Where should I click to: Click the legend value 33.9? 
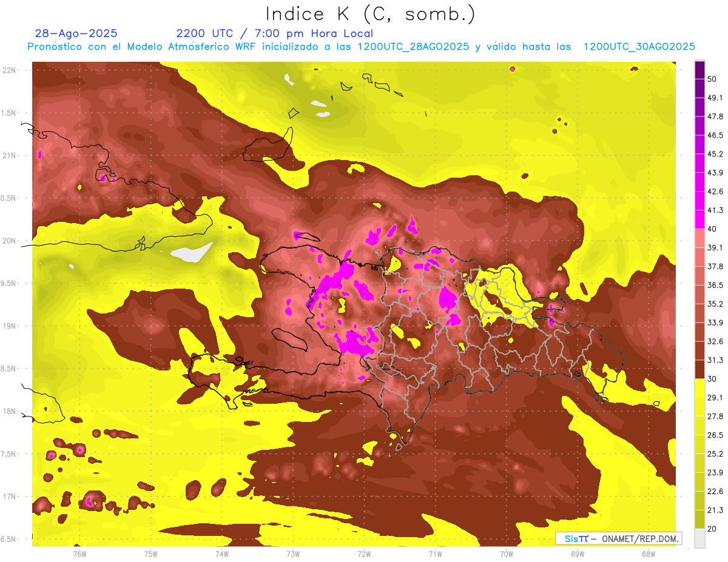[715, 323]
